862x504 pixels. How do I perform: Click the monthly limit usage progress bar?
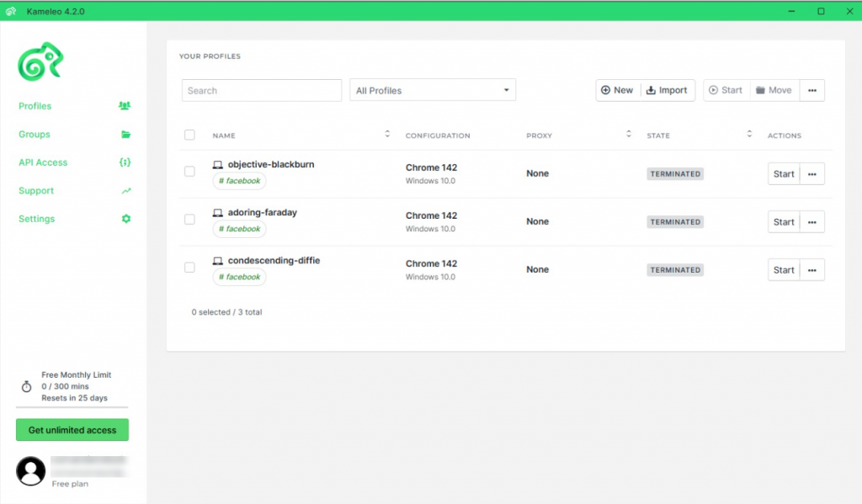coord(72,408)
